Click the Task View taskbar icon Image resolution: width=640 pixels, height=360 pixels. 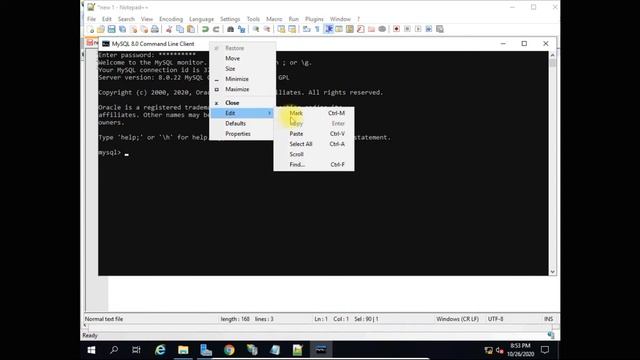click(x=136, y=350)
